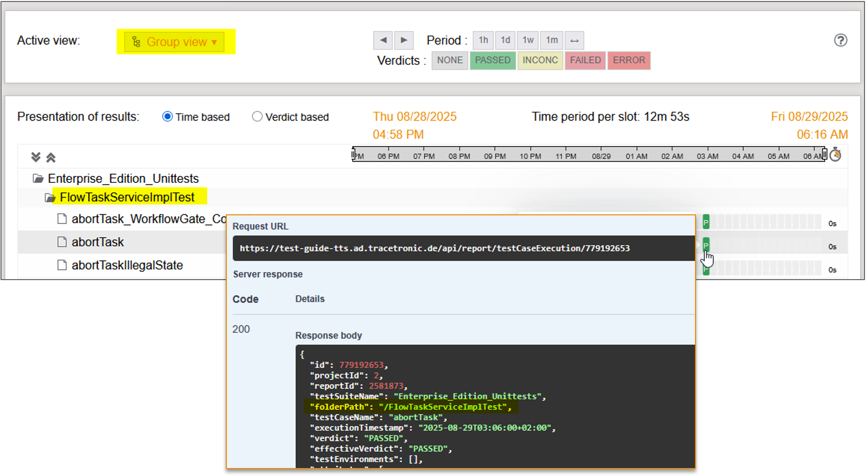Collapse the FlowTaskServiceImplTest folder
This screenshot has width=868, height=476.
click(x=50, y=198)
